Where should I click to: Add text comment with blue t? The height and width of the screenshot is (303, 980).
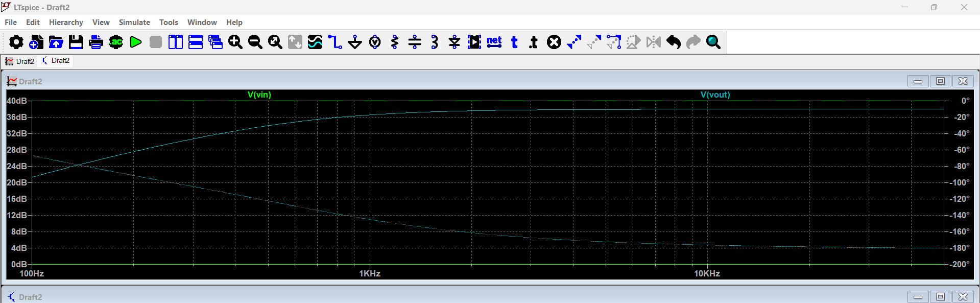tap(514, 42)
